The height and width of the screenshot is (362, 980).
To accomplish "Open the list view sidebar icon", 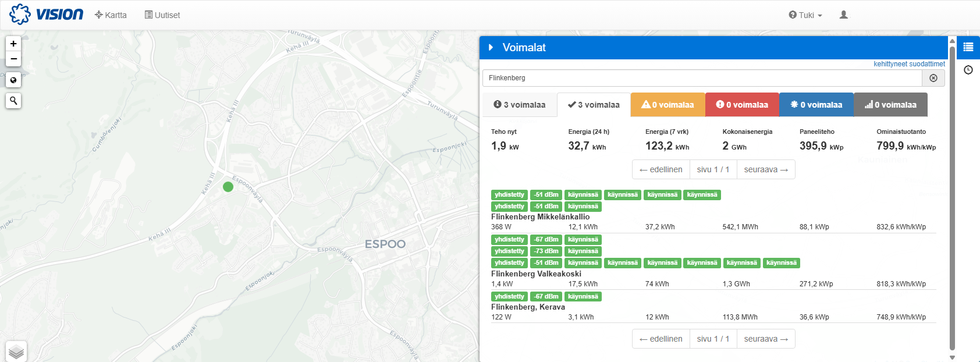I will (968, 47).
